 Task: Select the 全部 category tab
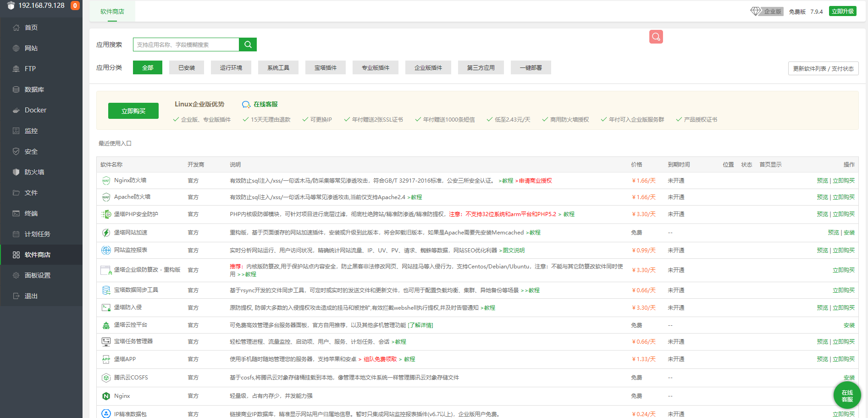(x=148, y=67)
